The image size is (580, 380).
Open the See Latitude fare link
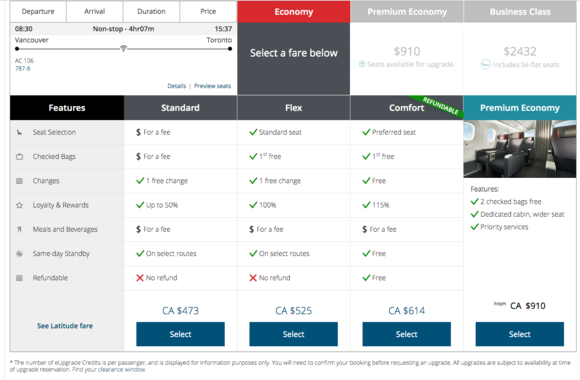pyautogui.click(x=65, y=326)
